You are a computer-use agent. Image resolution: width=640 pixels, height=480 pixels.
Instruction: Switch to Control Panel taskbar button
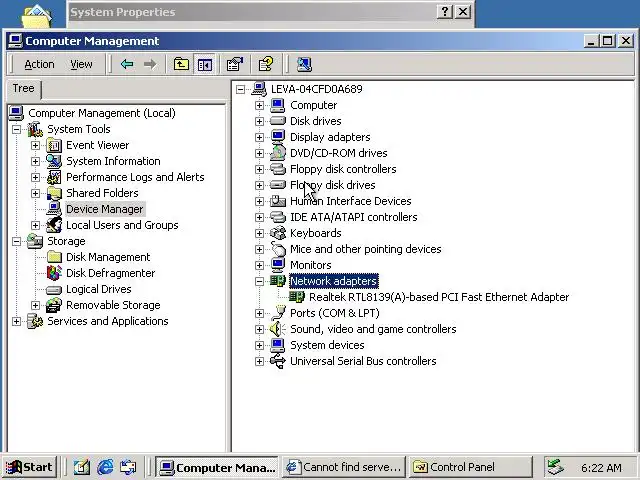[x=471, y=467]
